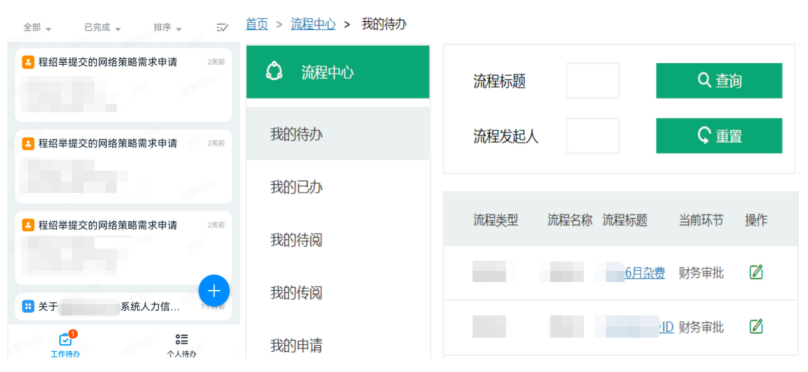Viewport: 808px width, 372px height.
Task: Click blue grid icon on 关于 card
Action: point(28,307)
